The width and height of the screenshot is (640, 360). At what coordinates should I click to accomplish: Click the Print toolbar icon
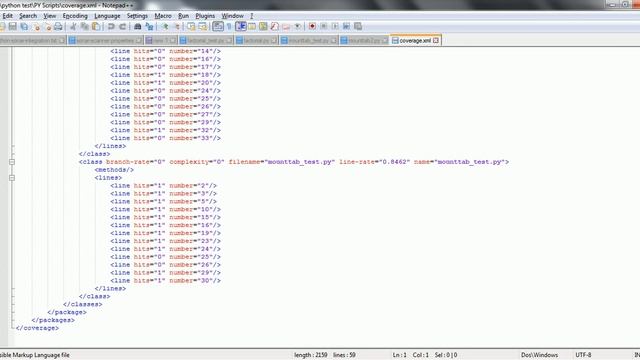[x=58, y=27]
